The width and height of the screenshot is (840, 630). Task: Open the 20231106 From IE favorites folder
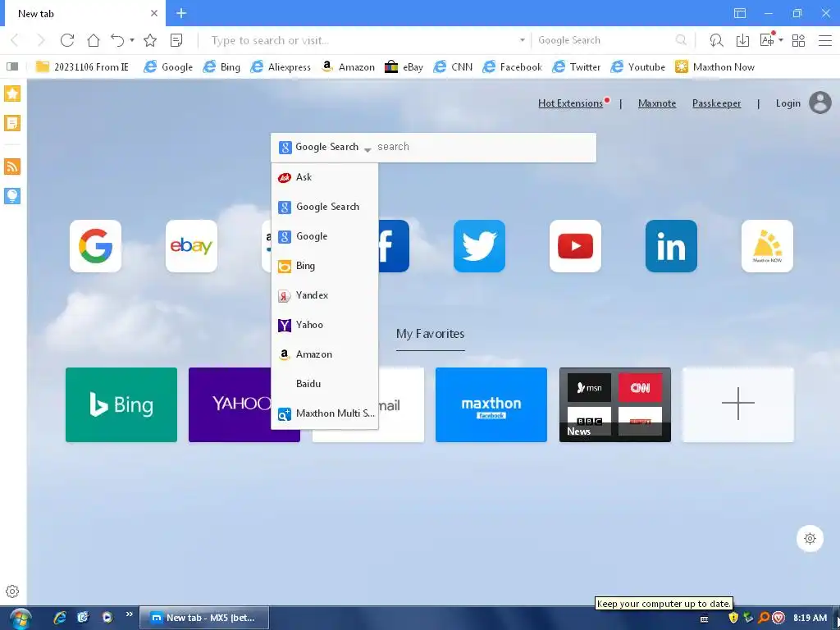pos(82,67)
